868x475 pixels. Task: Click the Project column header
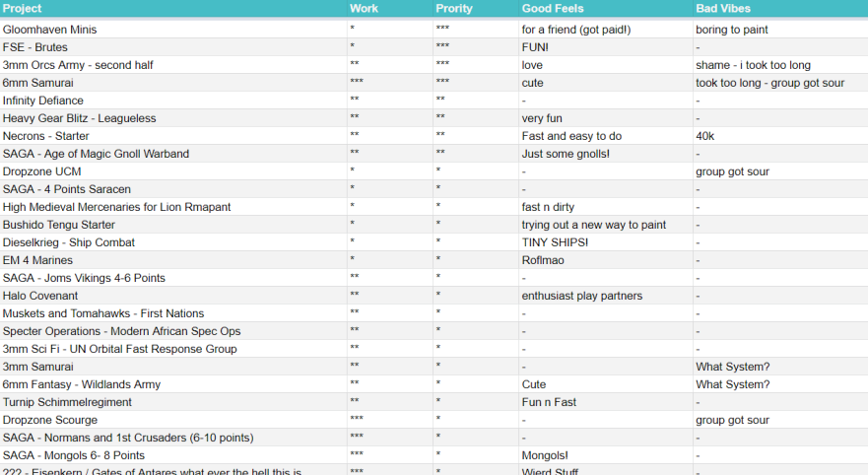(x=23, y=9)
